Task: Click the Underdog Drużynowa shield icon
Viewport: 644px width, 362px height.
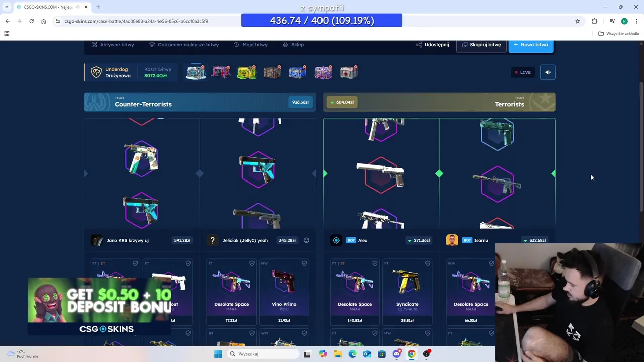Action: click(x=96, y=72)
